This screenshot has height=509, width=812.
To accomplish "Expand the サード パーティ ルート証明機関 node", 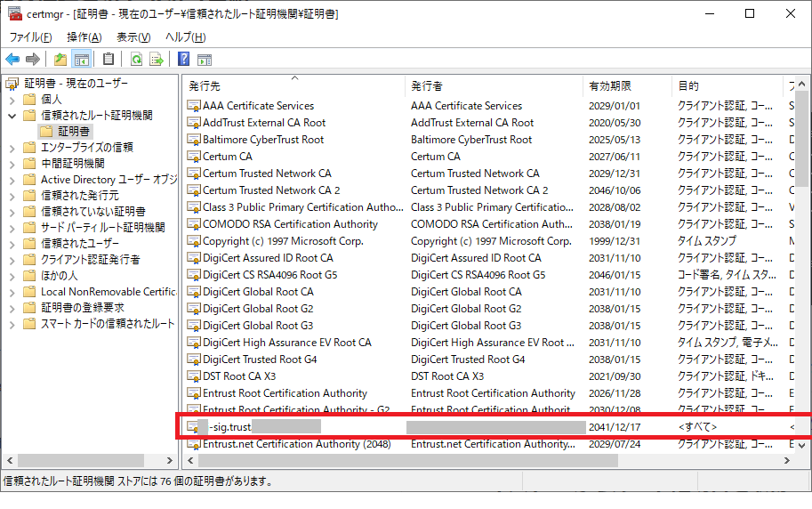I will (x=12, y=228).
